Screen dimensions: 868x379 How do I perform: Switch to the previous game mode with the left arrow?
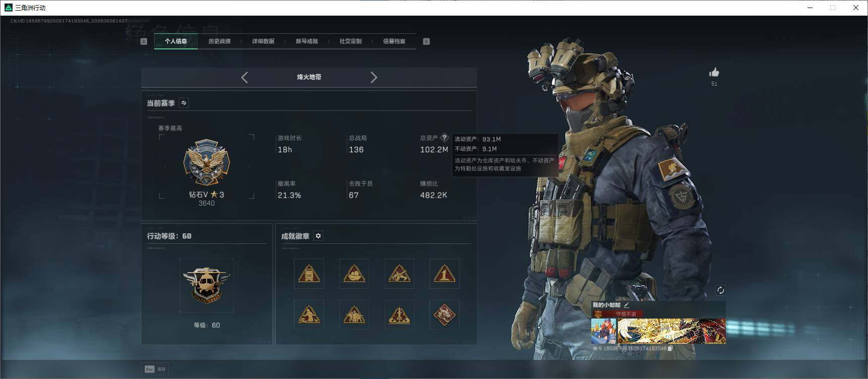tap(244, 77)
